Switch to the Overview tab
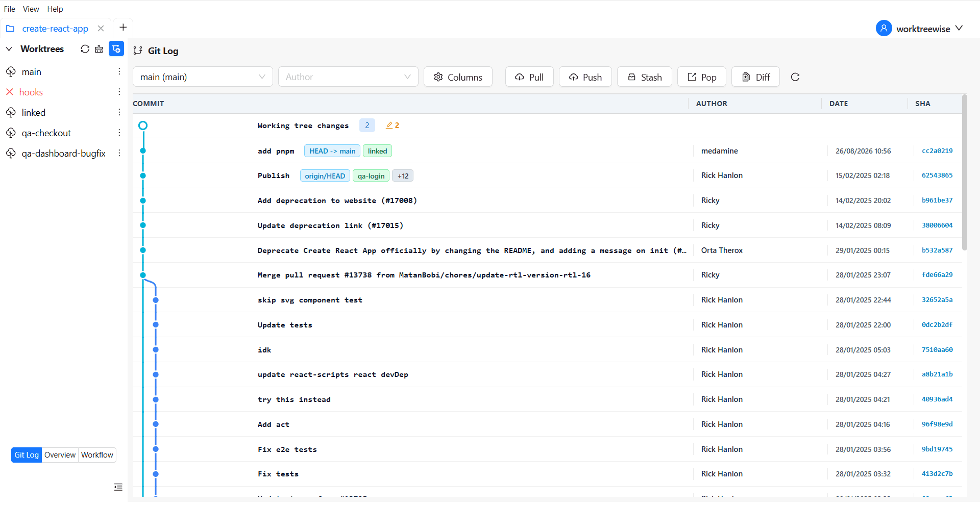The image size is (980, 506). tap(60, 455)
